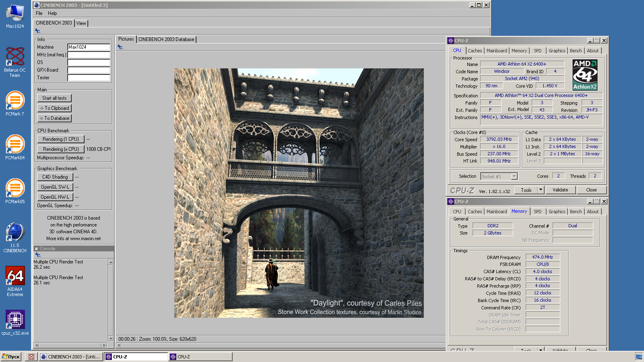This screenshot has width=644, height=362.
Task: Click the system tray icon in the taskbar
Action: click(x=639, y=357)
